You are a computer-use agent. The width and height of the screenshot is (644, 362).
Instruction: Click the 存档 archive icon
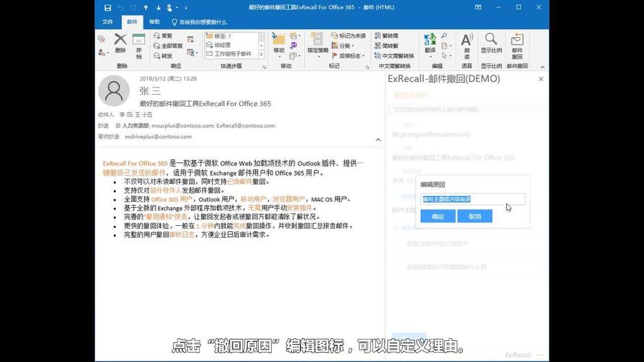click(139, 46)
